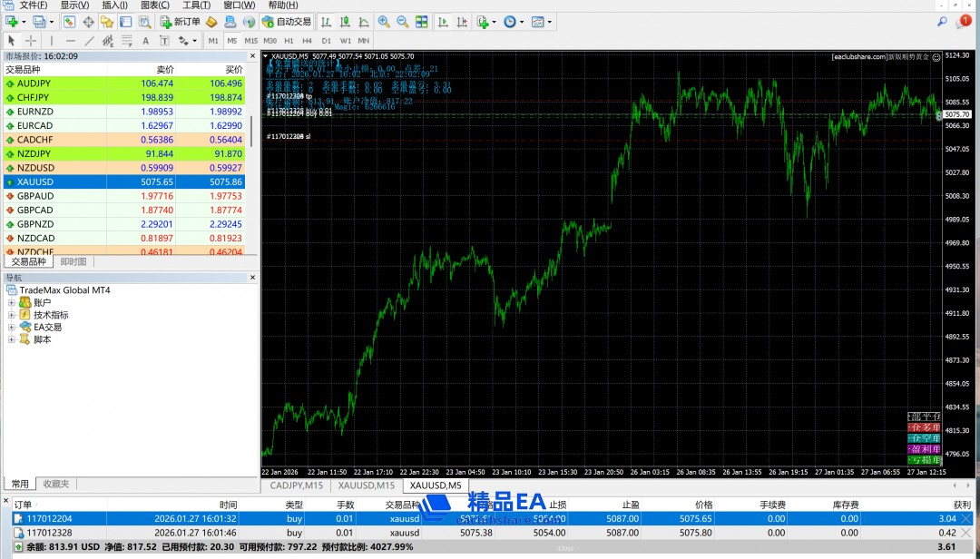The height and width of the screenshot is (559, 980).
Task: Close order 117012204 with its X button
Action: click(x=965, y=519)
